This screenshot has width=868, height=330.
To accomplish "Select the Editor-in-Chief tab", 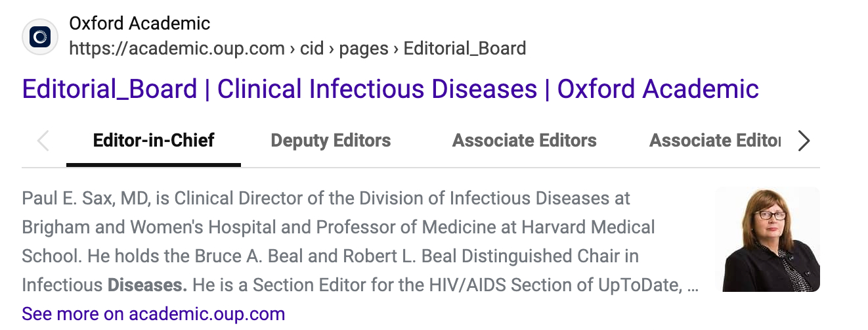I will point(154,141).
